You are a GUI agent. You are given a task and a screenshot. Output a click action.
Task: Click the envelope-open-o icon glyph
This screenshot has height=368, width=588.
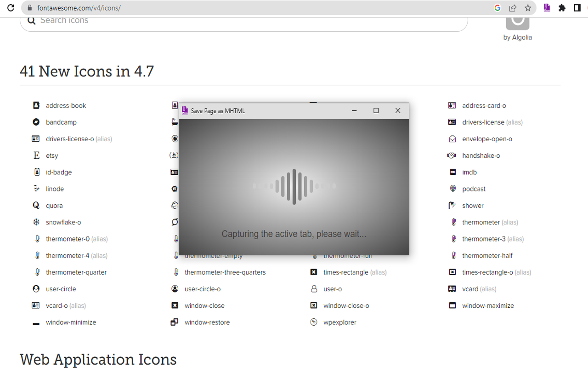452,138
